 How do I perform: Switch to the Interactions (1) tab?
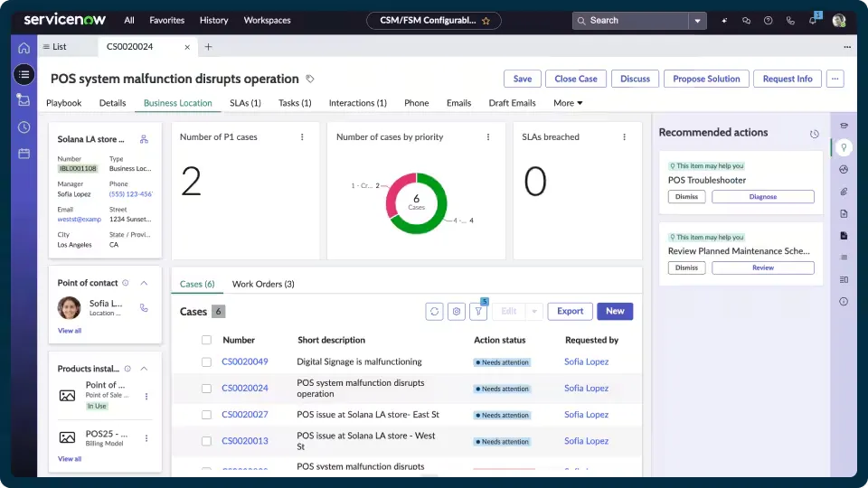[358, 103]
